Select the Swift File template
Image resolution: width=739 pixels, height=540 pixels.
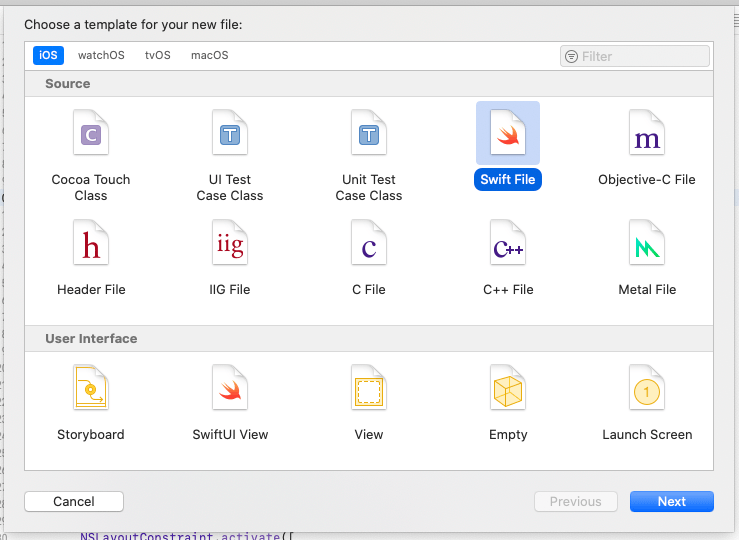pos(508,135)
